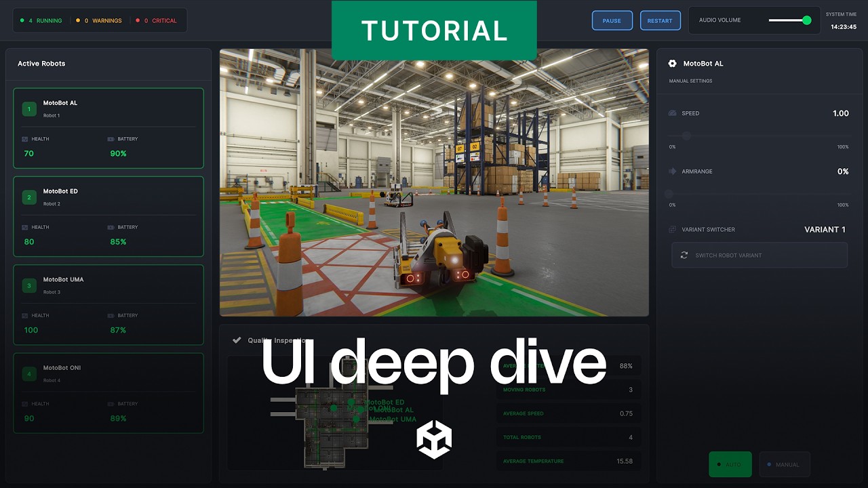Click the battery icon in MotoBot UMA card
The height and width of the screenshot is (488, 868).
(111, 315)
